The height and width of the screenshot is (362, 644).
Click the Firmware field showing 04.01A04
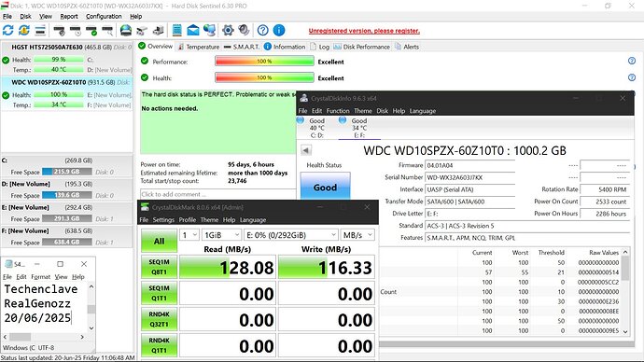click(x=469, y=165)
